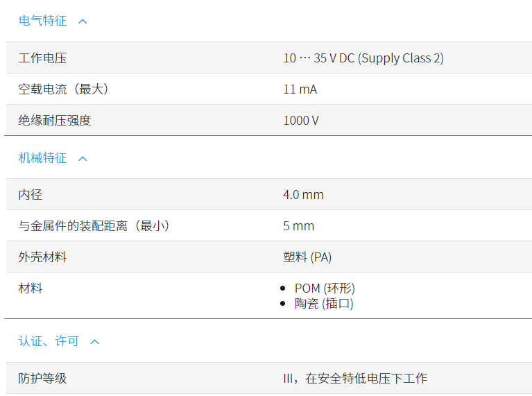The image size is (532, 396).
Task: Select the 工作电压 row label
Action: coord(42,58)
